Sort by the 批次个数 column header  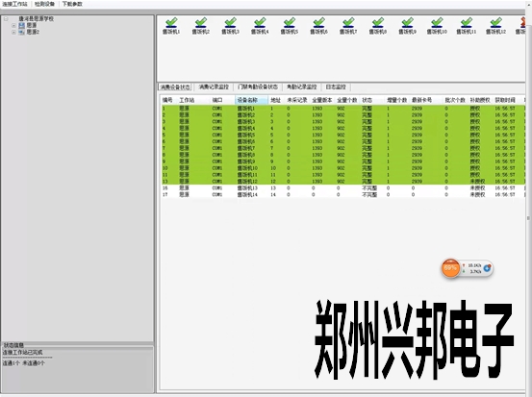pos(455,100)
